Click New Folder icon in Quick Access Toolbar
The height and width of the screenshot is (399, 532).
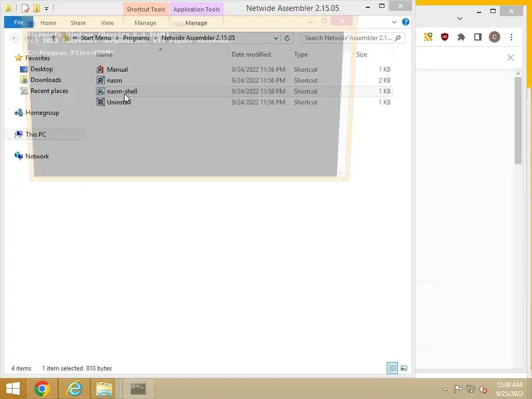pyautogui.click(x=36, y=8)
